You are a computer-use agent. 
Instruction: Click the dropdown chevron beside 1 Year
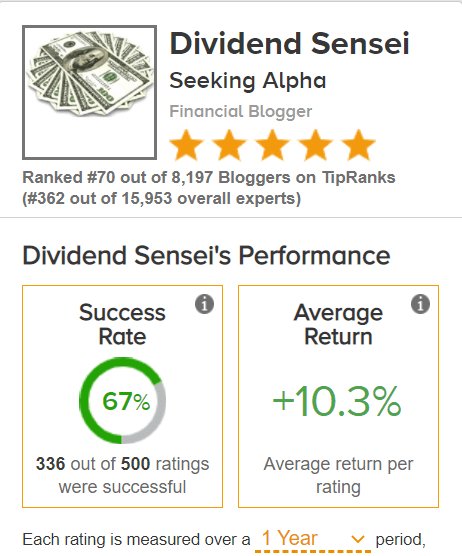pyautogui.click(x=358, y=539)
